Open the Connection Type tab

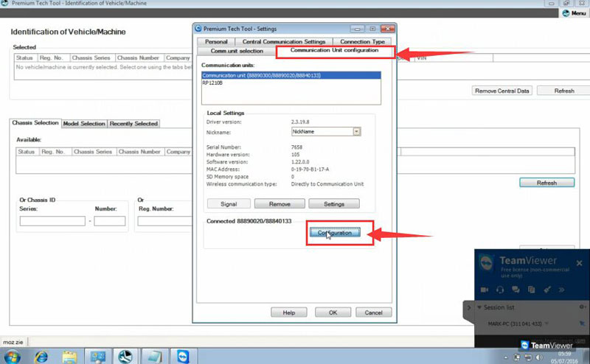point(362,42)
